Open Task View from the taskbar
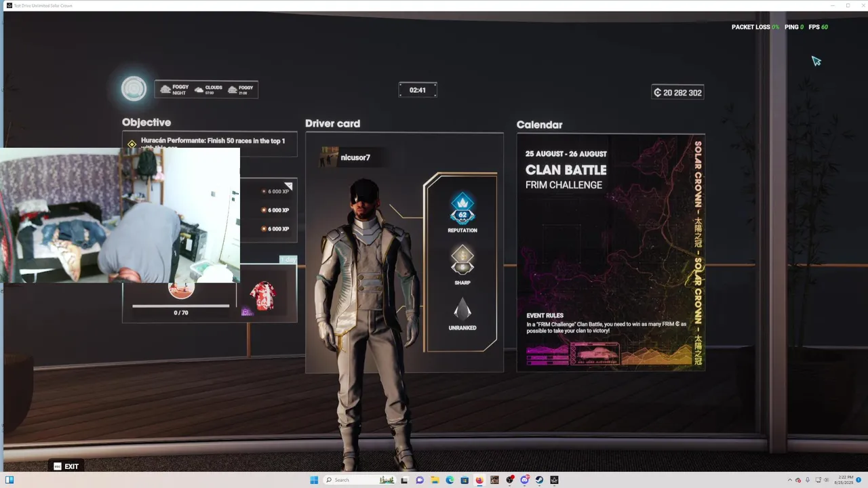The height and width of the screenshot is (488, 868). click(x=404, y=480)
